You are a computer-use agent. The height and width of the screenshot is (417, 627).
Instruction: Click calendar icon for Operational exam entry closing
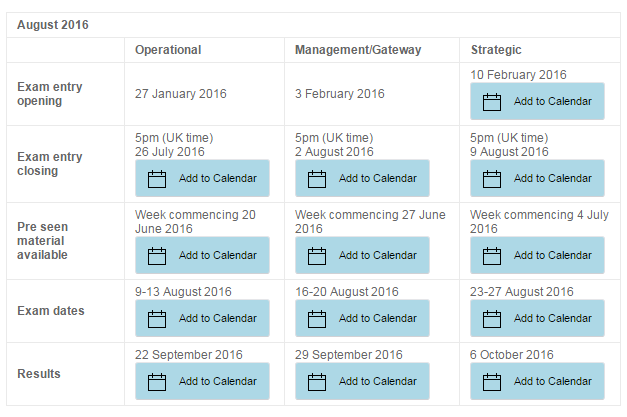click(157, 179)
